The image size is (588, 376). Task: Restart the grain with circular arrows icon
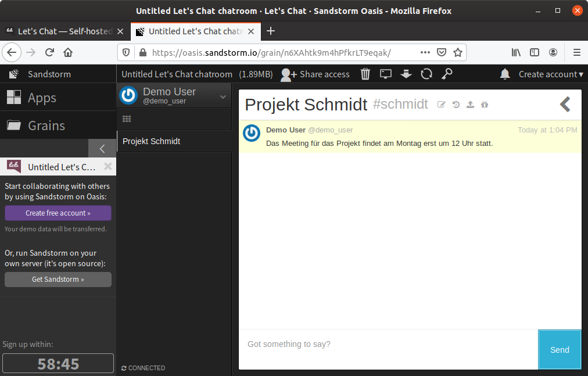(x=426, y=74)
